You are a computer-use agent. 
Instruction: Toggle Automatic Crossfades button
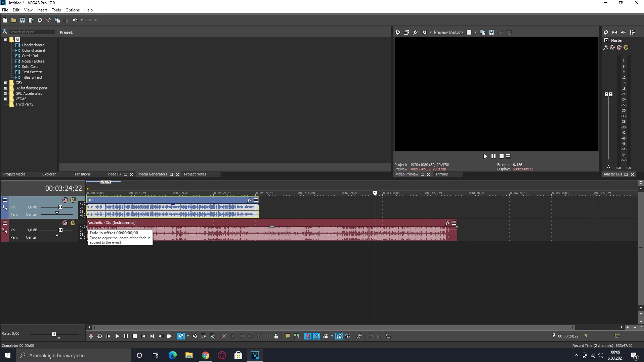(316, 336)
